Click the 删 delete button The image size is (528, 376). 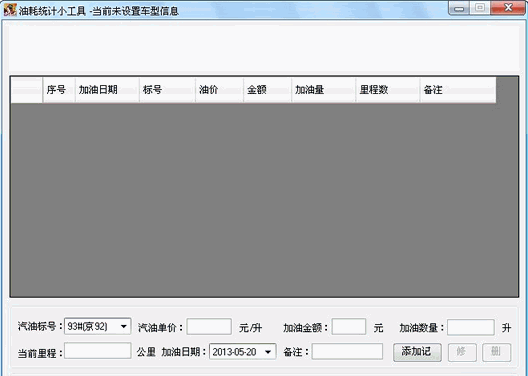tap(496, 352)
